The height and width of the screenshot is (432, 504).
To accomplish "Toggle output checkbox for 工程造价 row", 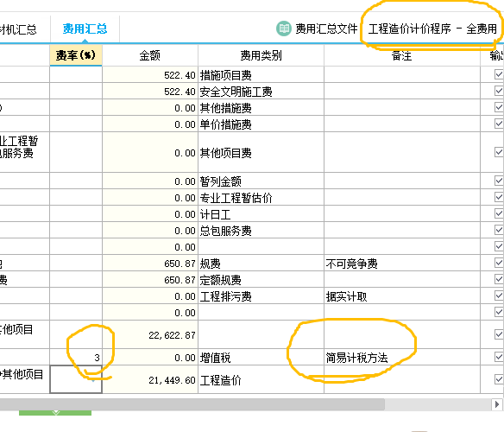I will pos(499,379).
